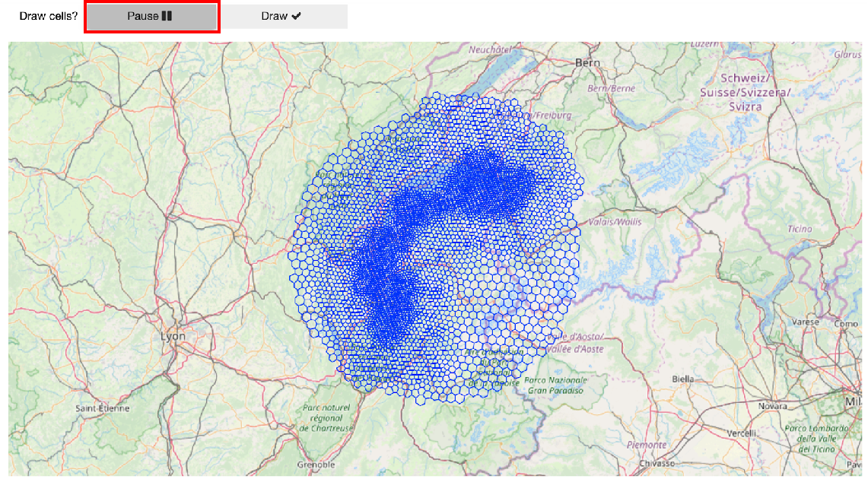Click the Grenoble label on map
Viewport: 868px width, 482px height.
click(x=316, y=465)
